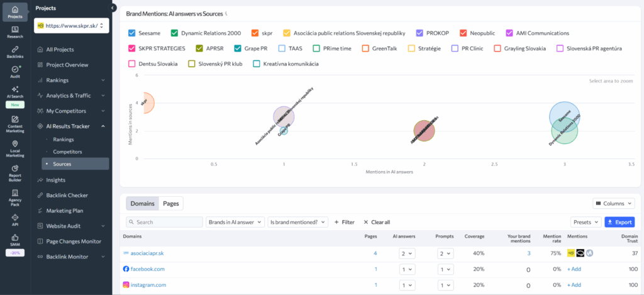Image resolution: width=644 pixels, height=295 pixels.
Task: Click the Insights icon in sidebar
Action: tap(40, 180)
